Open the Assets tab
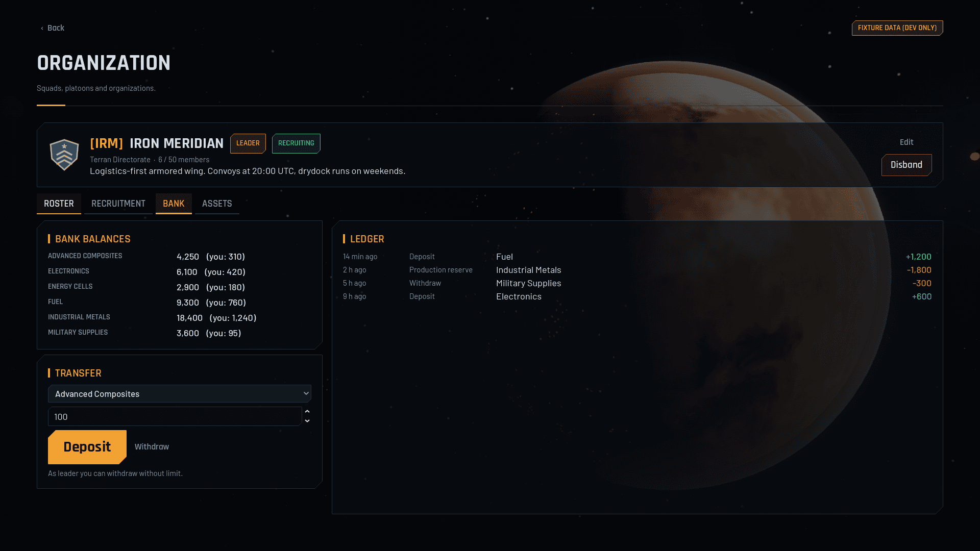This screenshot has width=980, height=551. [x=217, y=204]
